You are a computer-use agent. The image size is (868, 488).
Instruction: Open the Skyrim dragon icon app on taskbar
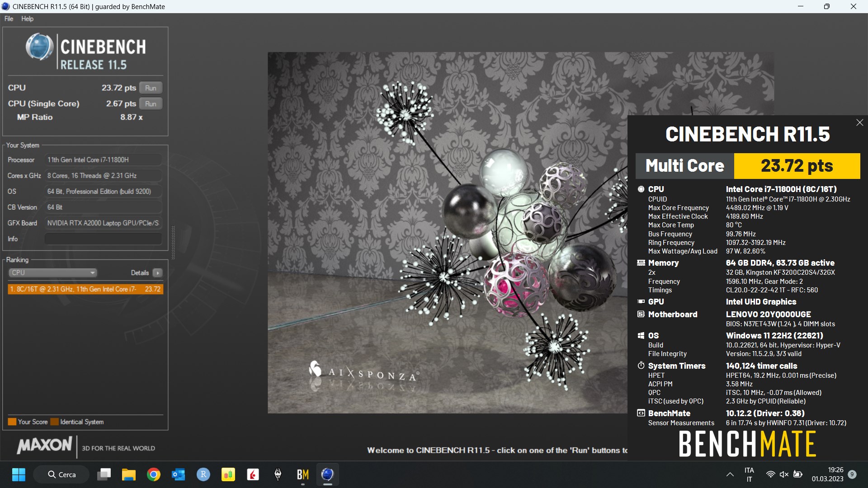[278, 474]
